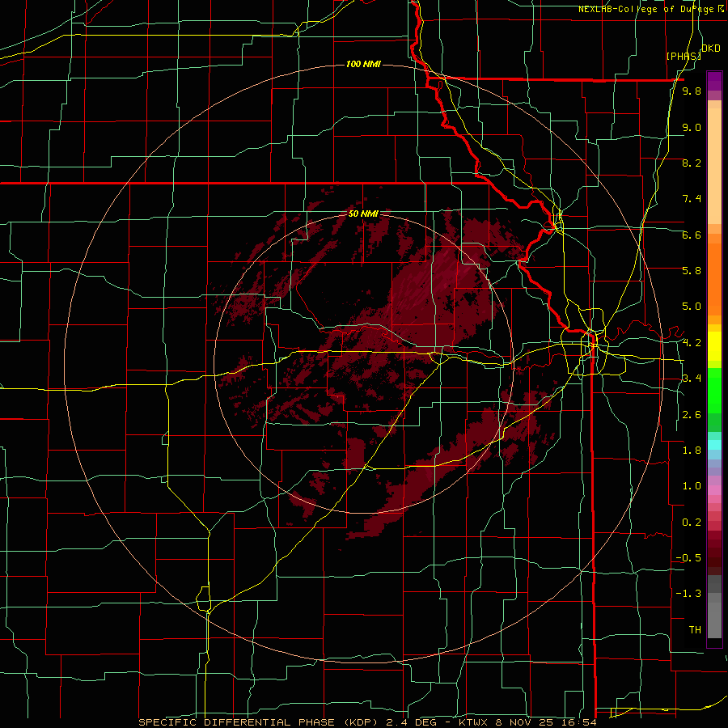Click the 8.2 scale value
The width and height of the screenshot is (728, 728).
click(692, 163)
